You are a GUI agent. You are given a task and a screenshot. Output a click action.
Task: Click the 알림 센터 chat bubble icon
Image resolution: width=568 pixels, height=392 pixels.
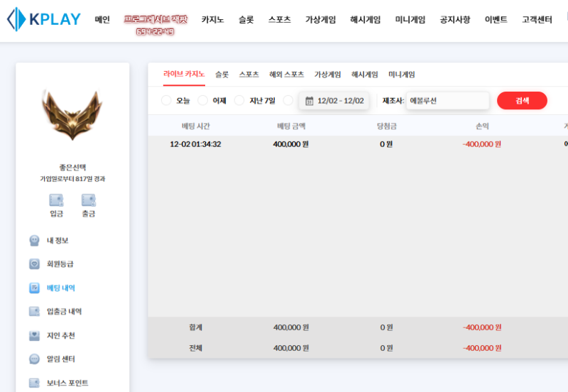click(x=34, y=359)
